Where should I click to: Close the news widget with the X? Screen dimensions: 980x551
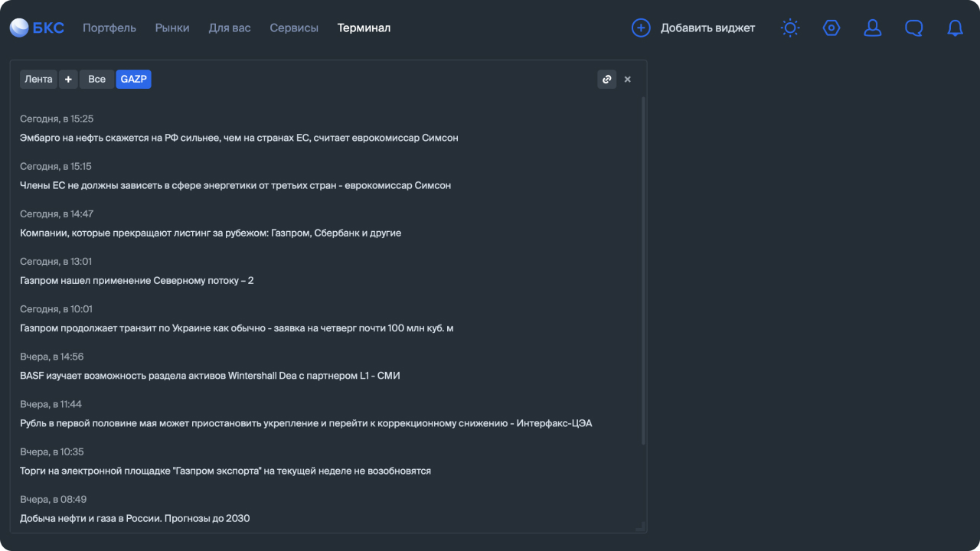pyautogui.click(x=628, y=80)
